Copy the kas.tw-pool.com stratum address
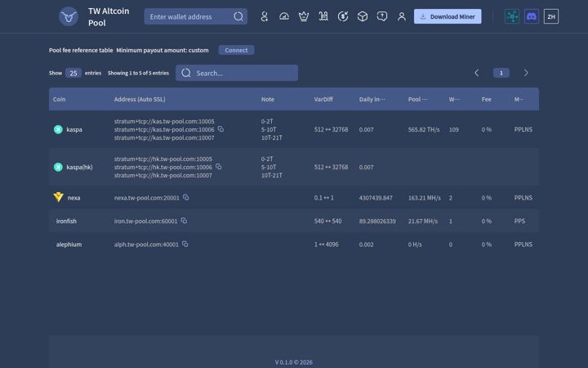588x368 pixels. (x=220, y=129)
